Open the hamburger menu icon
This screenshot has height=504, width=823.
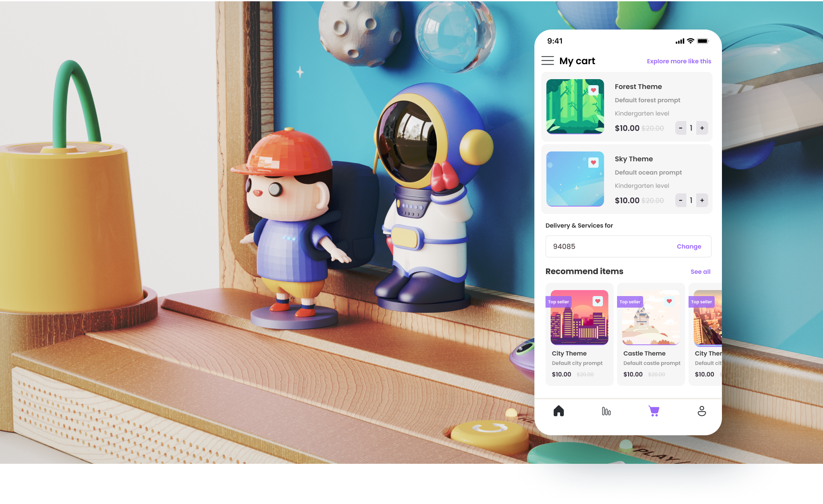point(547,61)
